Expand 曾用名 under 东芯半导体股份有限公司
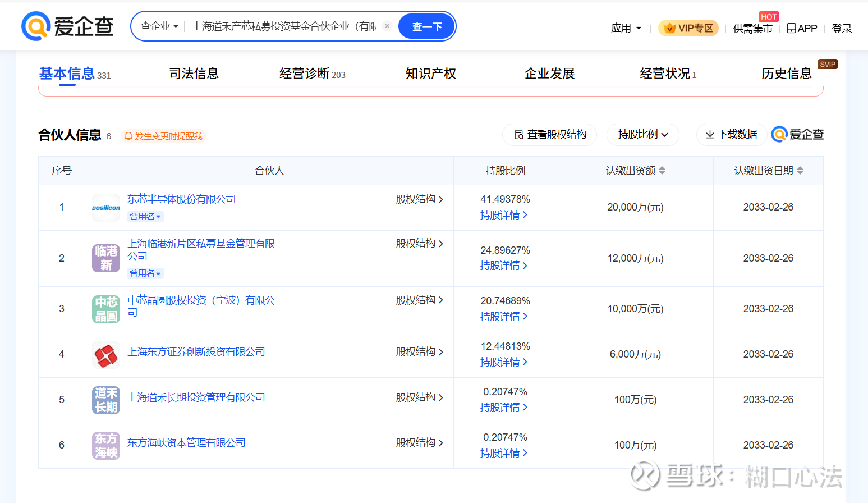868x503 pixels. tap(145, 217)
